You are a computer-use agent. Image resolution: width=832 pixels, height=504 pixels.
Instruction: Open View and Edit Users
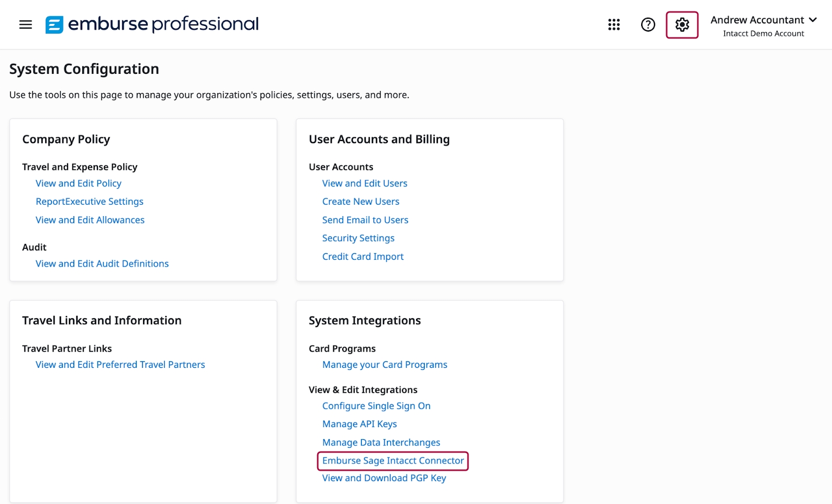point(365,183)
